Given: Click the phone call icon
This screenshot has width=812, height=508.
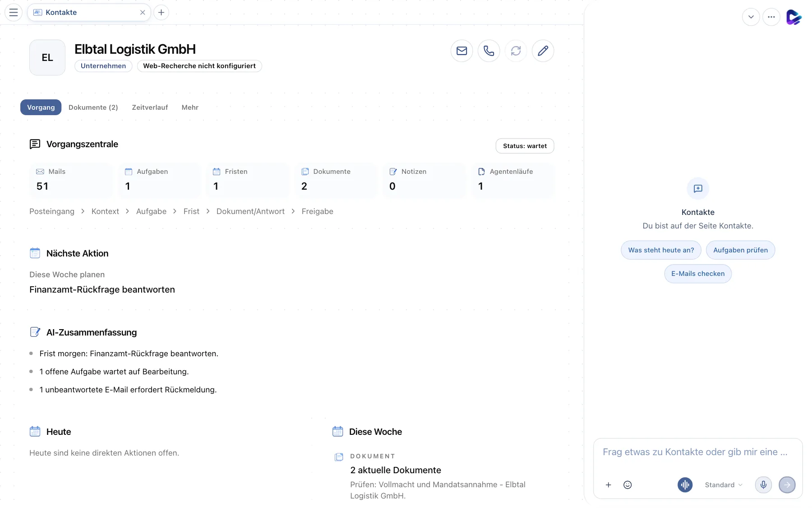Looking at the screenshot, I should pos(489,51).
